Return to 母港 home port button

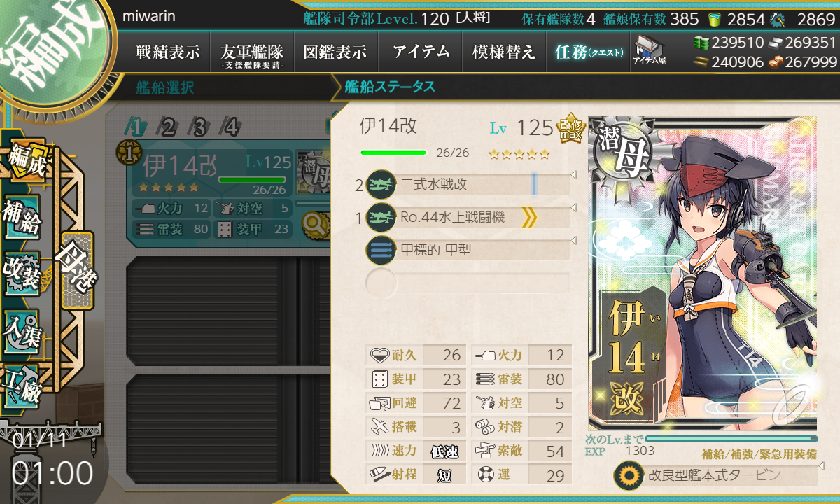tap(76, 271)
